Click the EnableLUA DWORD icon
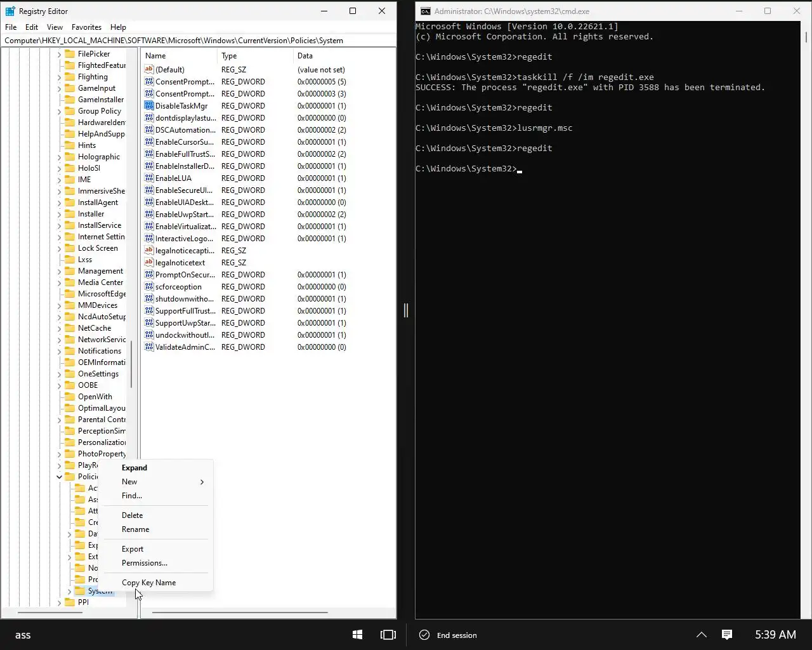The width and height of the screenshot is (812, 650). pyautogui.click(x=149, y=178)
